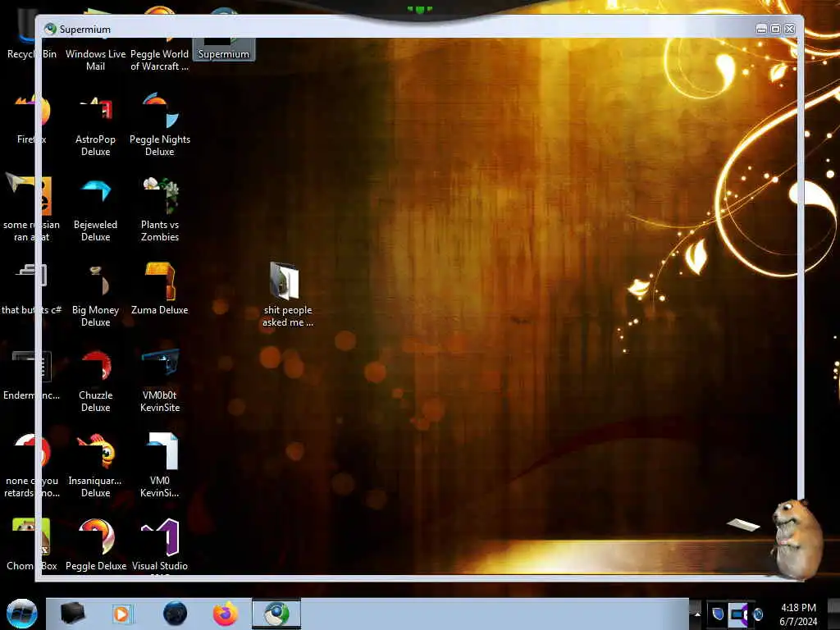Image resolution: width=840 pixels, height=630 pixels.
Task: Select the 'some russian ran a bat' file
Action: pos(31,208)
